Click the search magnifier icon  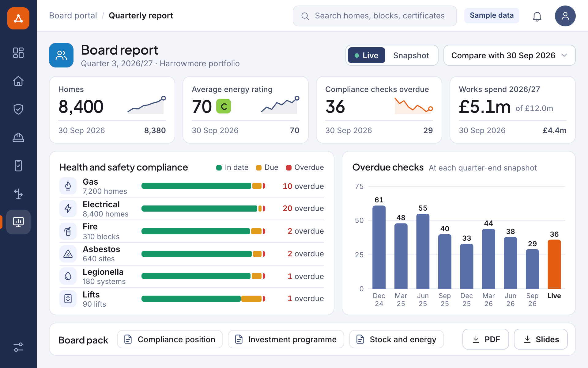305,16
